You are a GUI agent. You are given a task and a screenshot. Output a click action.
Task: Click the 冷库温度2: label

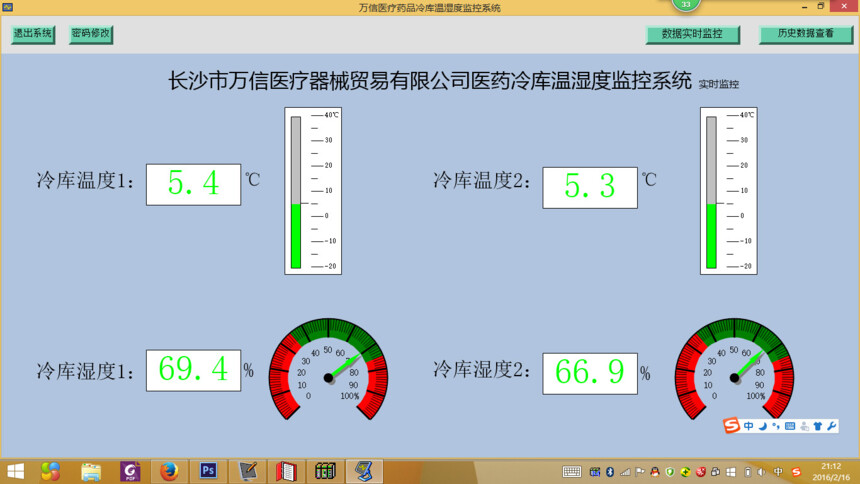[x=482, y=181]
